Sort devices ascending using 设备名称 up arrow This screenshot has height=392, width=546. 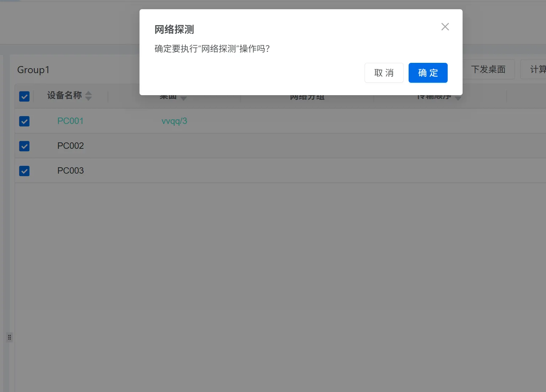88,93
